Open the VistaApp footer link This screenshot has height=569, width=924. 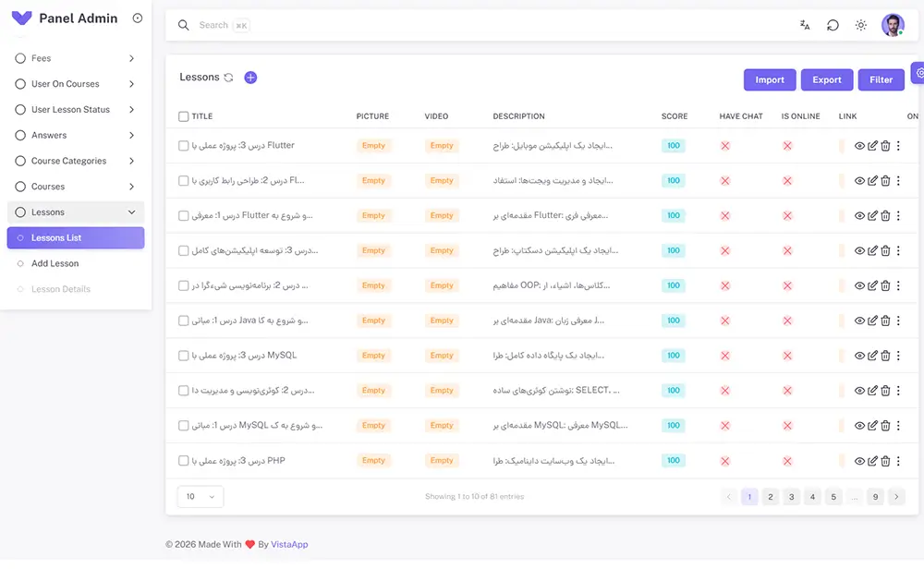click(289, 544)
